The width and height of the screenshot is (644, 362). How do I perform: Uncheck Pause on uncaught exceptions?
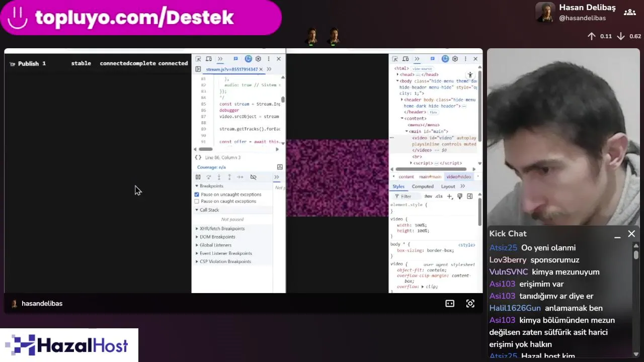(197, 195)
